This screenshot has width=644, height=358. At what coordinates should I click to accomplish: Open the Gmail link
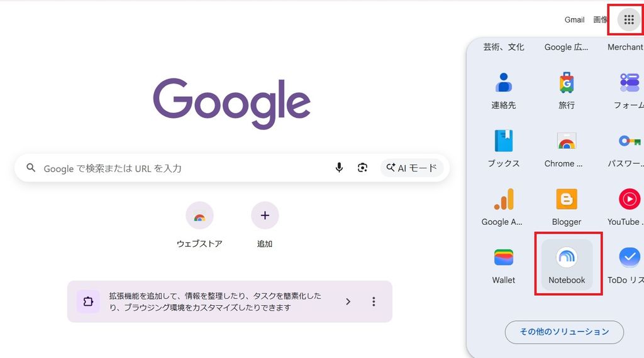click(574, 19)
